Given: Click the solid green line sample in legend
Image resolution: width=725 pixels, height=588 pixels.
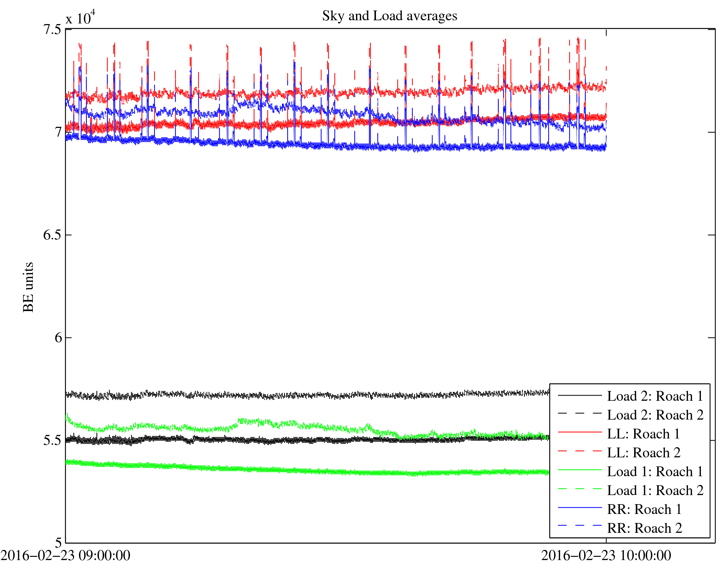Looking at the screenshot, I should [580, 470].
